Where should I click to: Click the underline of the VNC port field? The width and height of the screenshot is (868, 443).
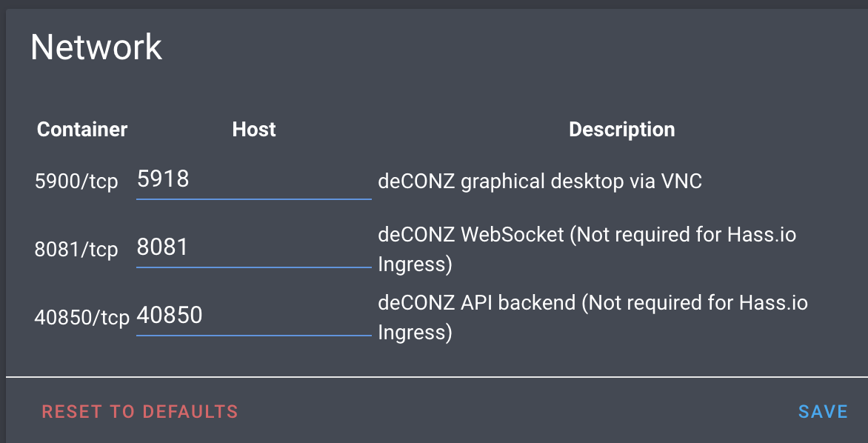[252, 198]
